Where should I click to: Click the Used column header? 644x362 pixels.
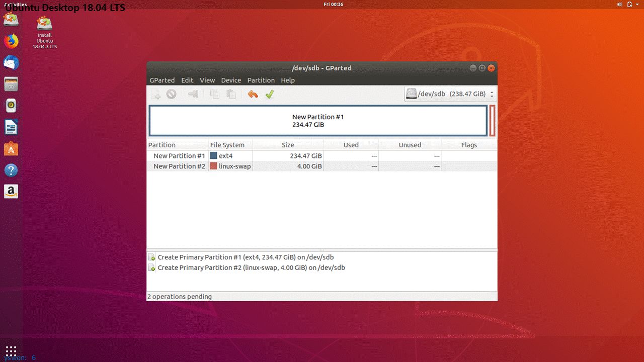pyautogui.click(x=351, y=145)
